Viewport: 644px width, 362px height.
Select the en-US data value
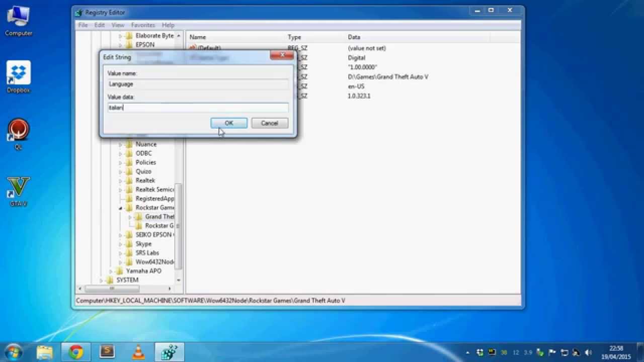click(356, 86)
